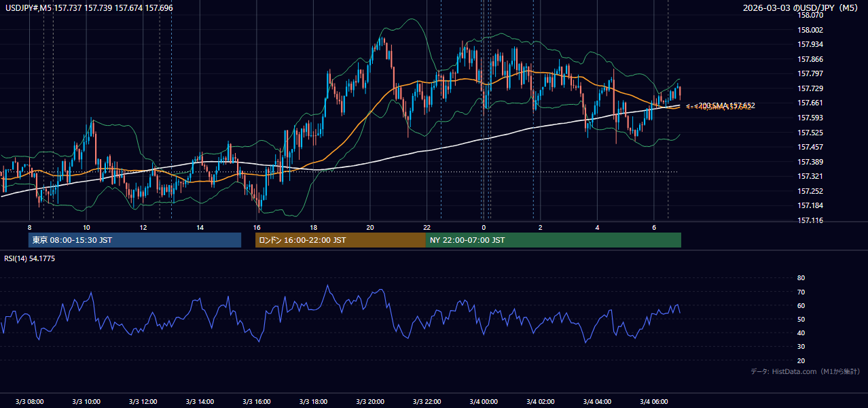Click price axis value 157.593
Screen dimensions: 868x408
coord(810,118)
